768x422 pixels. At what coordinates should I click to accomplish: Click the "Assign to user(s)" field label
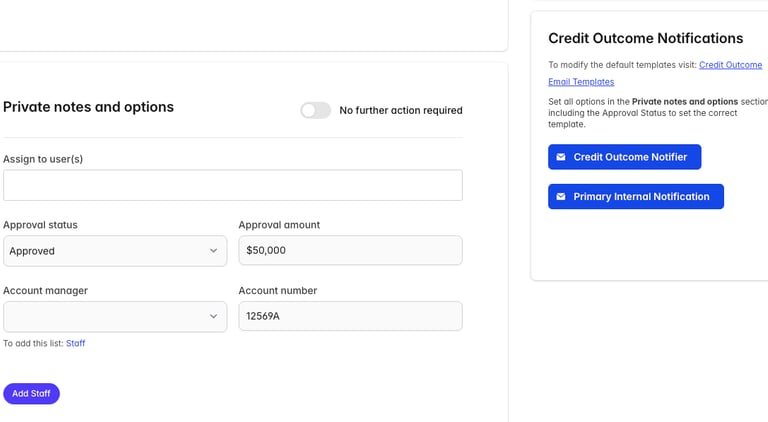pos(43,159)
